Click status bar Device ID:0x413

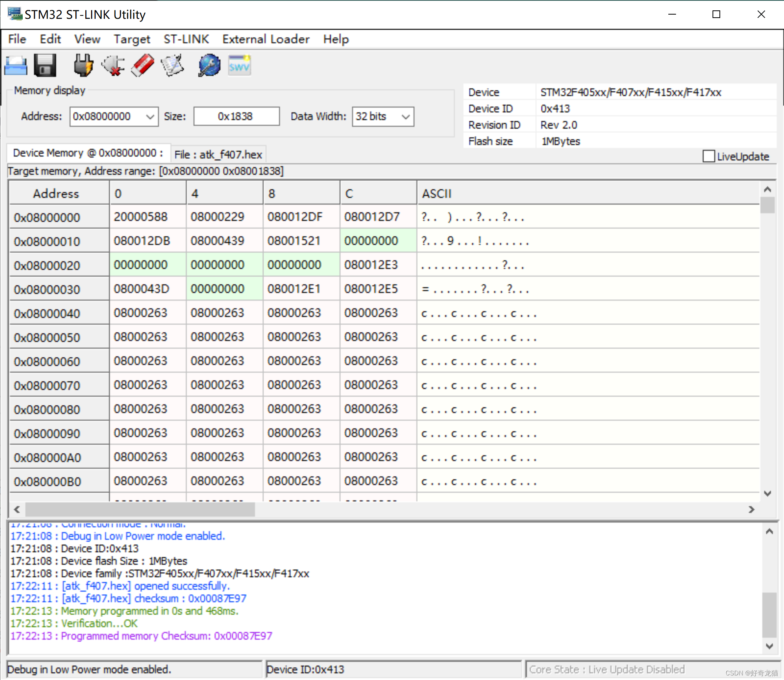click(305, 669)
